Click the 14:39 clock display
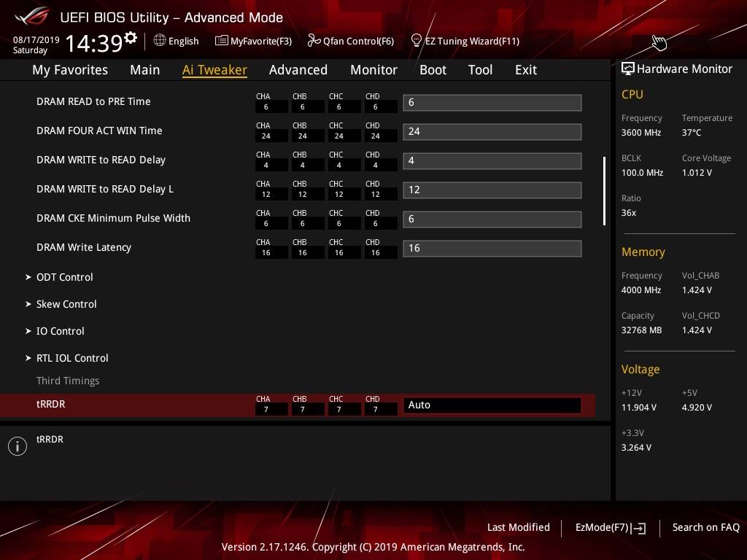This screenshot has width=747, height=560. [x=93, y=43]
